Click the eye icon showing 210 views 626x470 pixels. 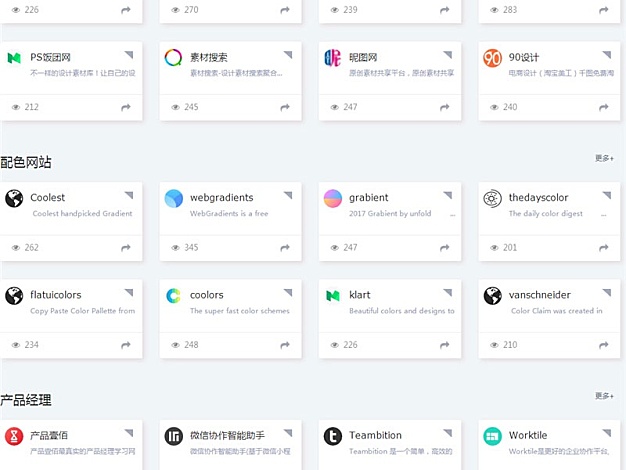coord(494,345)
